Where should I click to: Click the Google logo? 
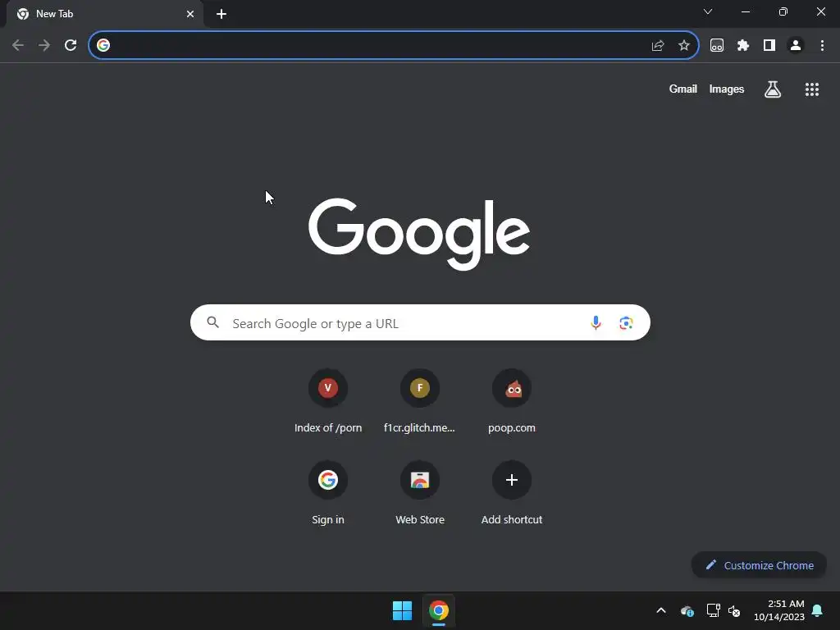[x=419, y=234]
